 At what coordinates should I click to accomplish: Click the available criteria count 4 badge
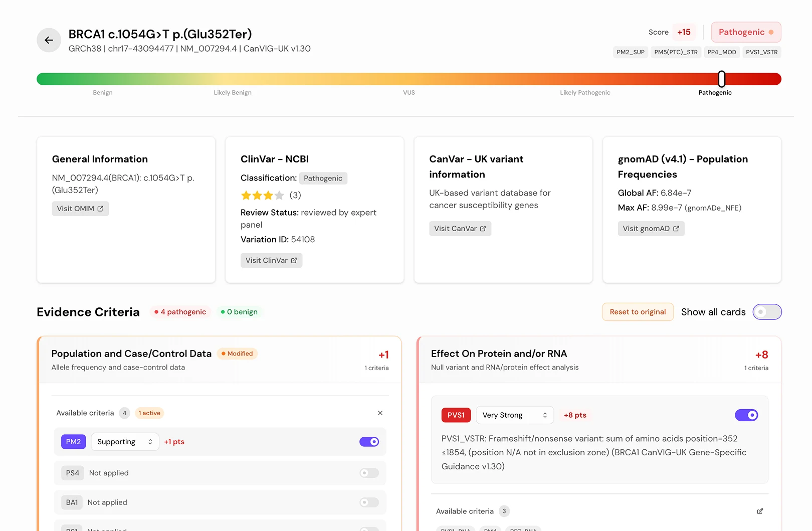124,413
